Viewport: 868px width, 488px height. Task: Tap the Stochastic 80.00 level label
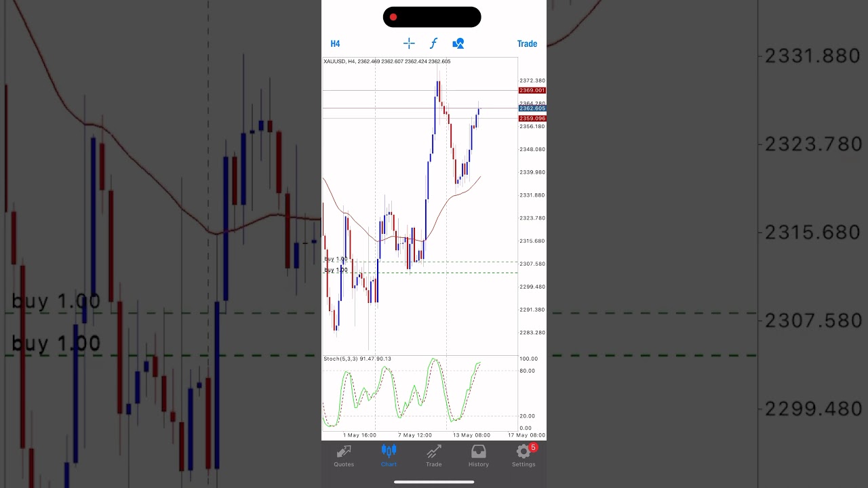pyautogui.click(x=527, y=371)
